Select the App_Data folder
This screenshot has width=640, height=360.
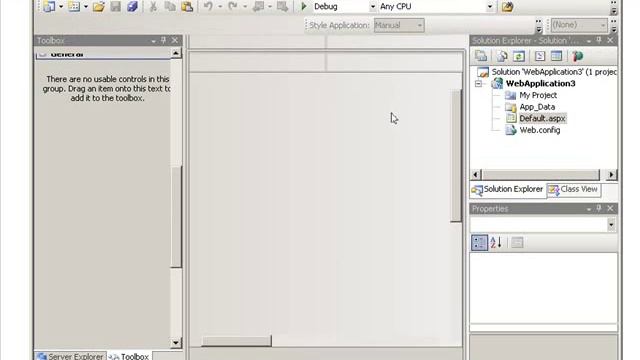(537, 107)
